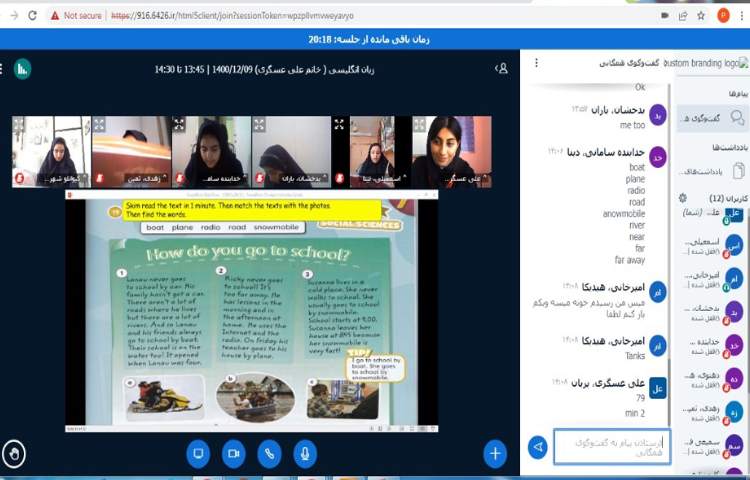Fullscreen the زهدی، ثمین webcam
This screenshot has width=750, height=480.
(99, 125)
